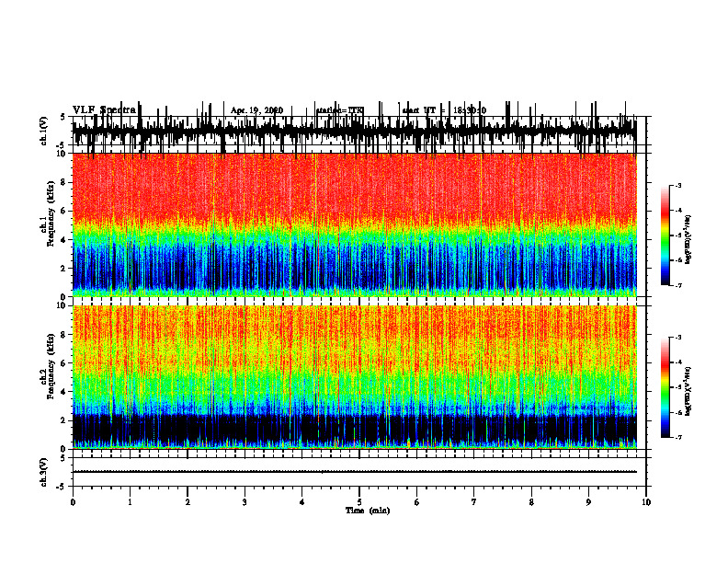Click the "-3" tick on ch.2 colorbar
728x563 pixels.
[678, 338]
